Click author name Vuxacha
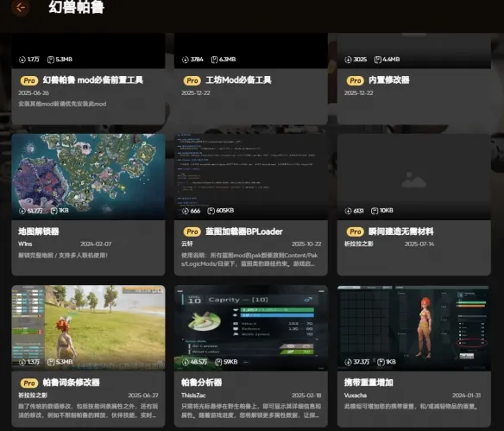 click(x=356, y=396)
